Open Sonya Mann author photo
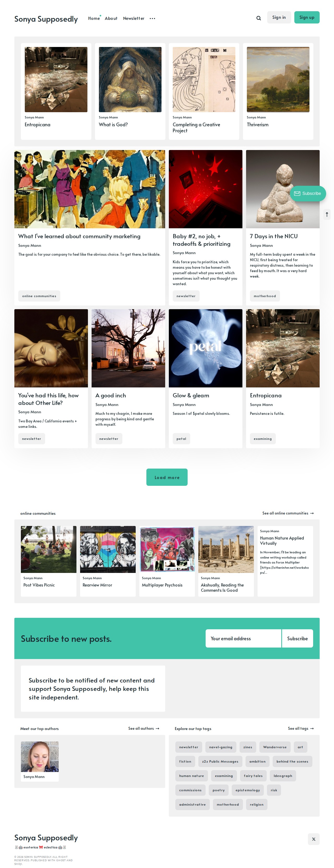This screenshot has height=868, width=334. click(x=40, y=757)
